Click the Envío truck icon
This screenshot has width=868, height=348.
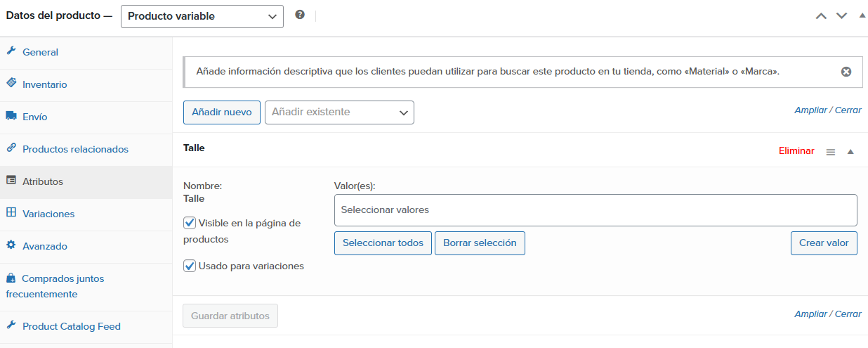point(11,116)
